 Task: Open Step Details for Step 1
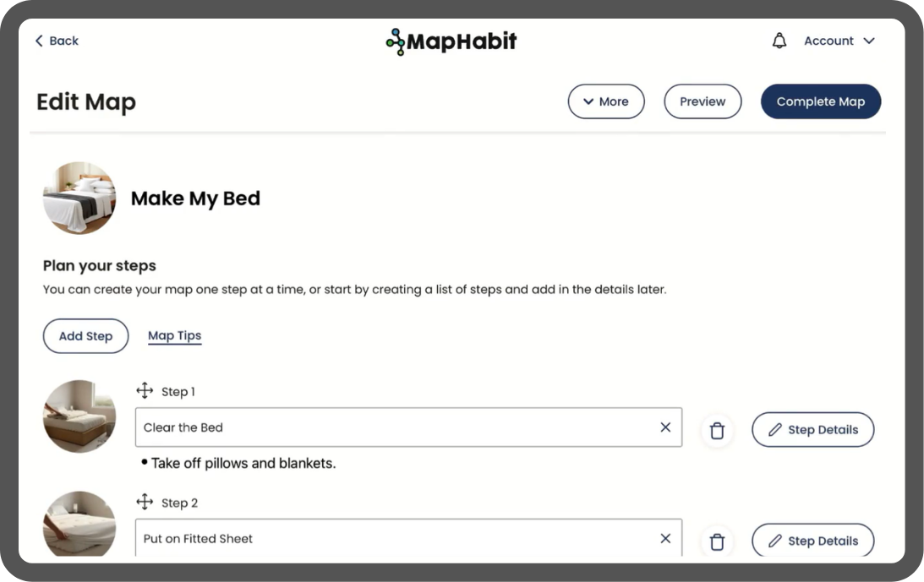812,429
